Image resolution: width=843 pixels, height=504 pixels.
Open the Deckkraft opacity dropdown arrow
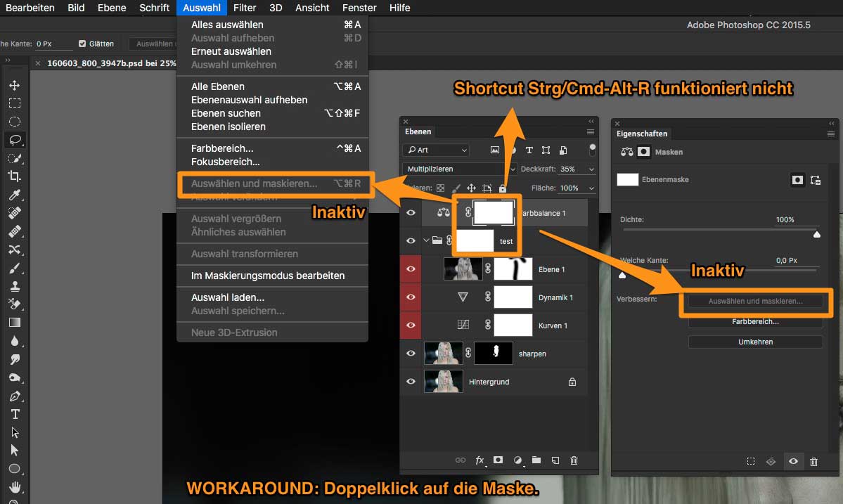pyautogui.click(x=591, y=169)
